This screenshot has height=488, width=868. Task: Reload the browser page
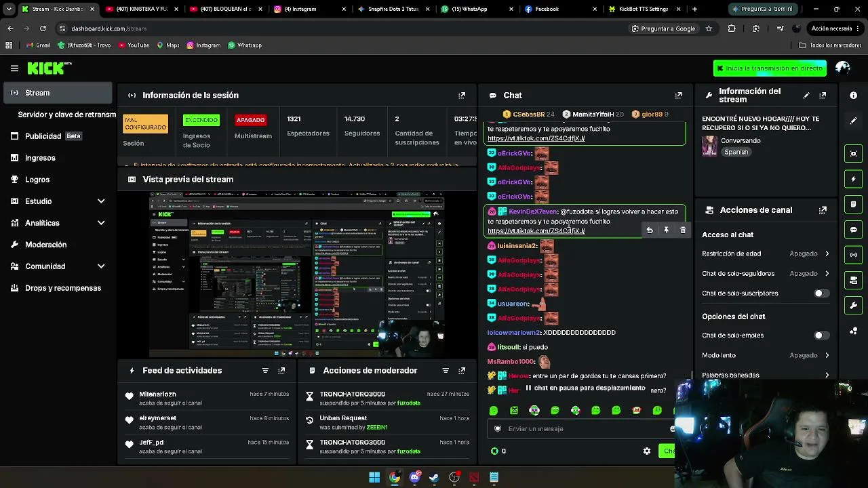(x=43, y=28)
